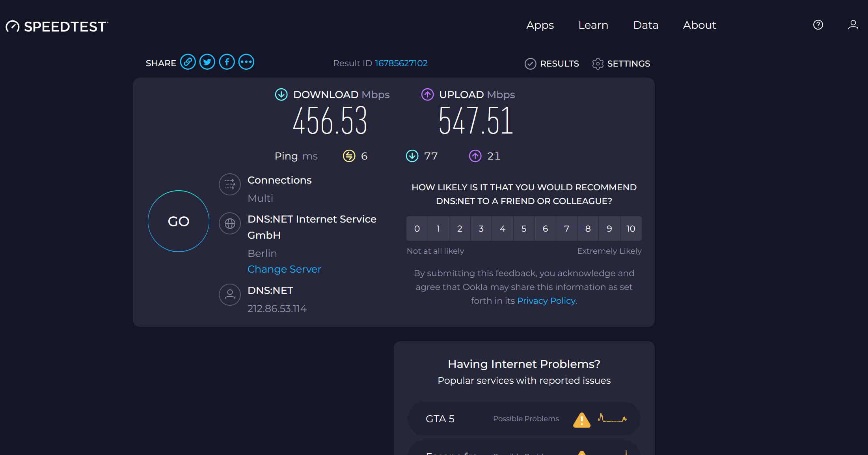
Task: Click the globe server icon
Action: click(x=230, y=223)
